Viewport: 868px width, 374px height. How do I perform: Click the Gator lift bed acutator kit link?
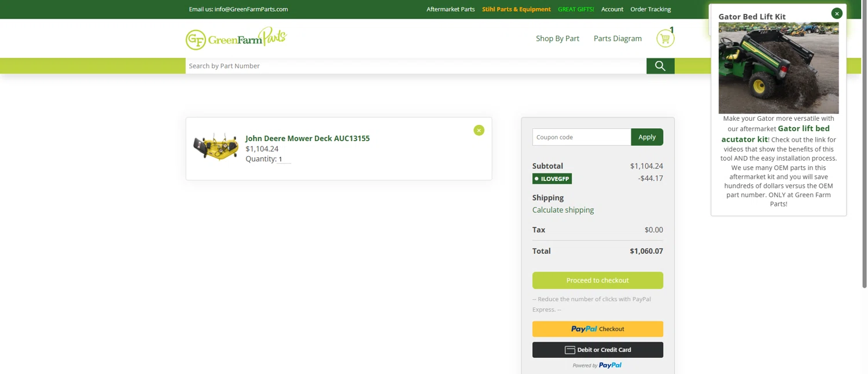pyautogui.click(x=775, y=134)
